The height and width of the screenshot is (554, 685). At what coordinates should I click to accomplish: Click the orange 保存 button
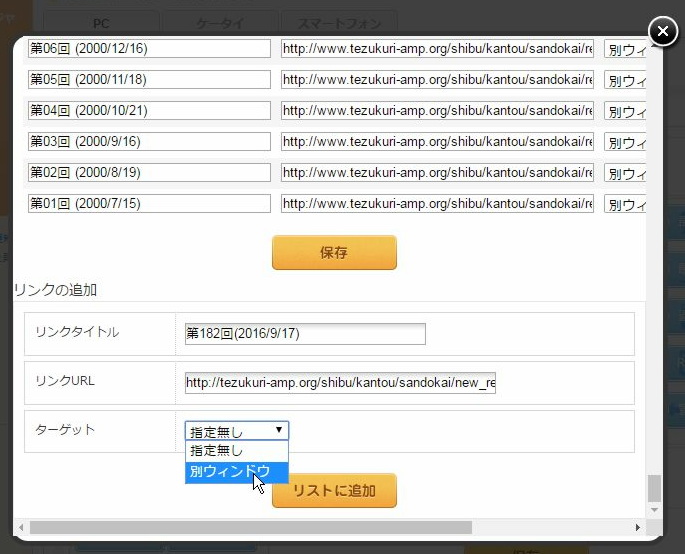(334, 253)
